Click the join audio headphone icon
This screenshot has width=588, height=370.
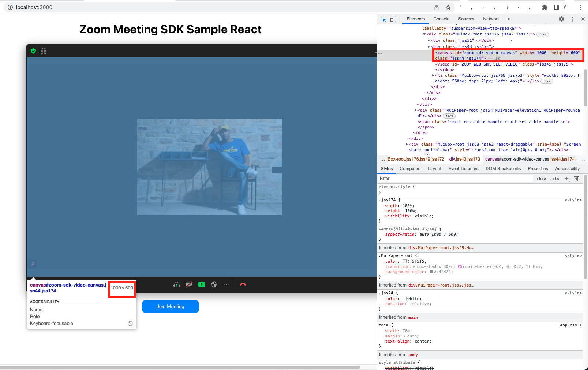point(177,284)
